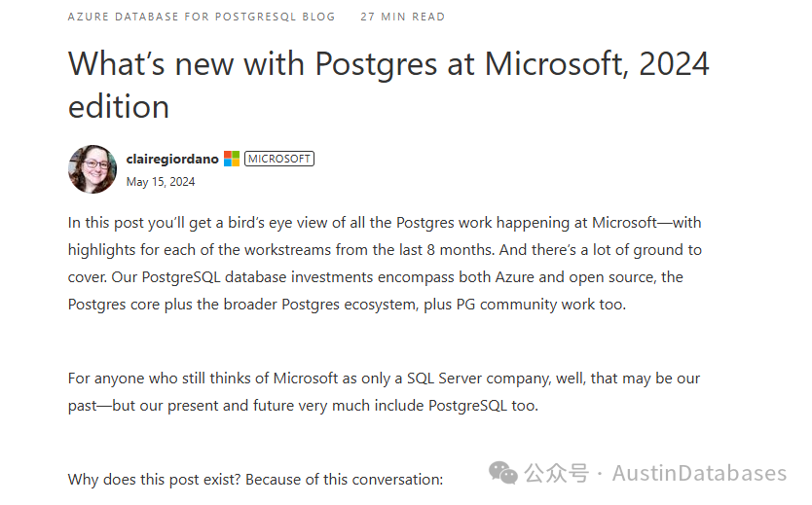Click the May 15, 2024 publish date
The height and width of the screenshot is (505, 812).
(x=161, y=182)
